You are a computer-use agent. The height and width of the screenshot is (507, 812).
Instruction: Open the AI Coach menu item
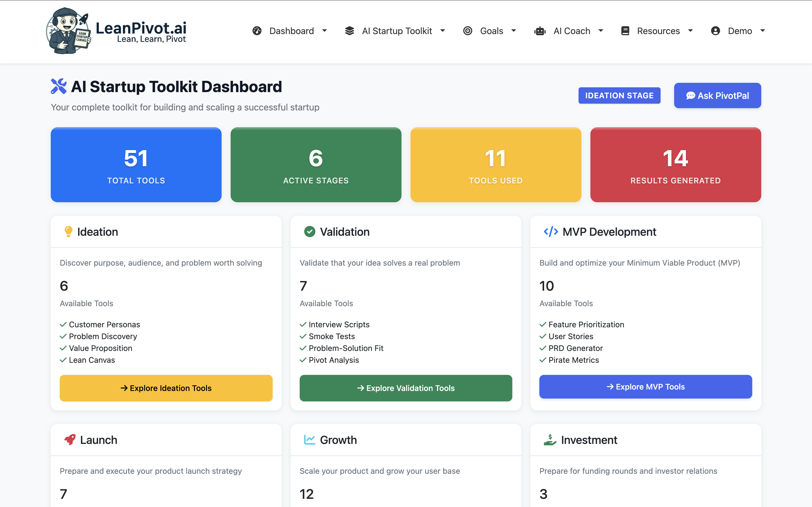[572, 31]
